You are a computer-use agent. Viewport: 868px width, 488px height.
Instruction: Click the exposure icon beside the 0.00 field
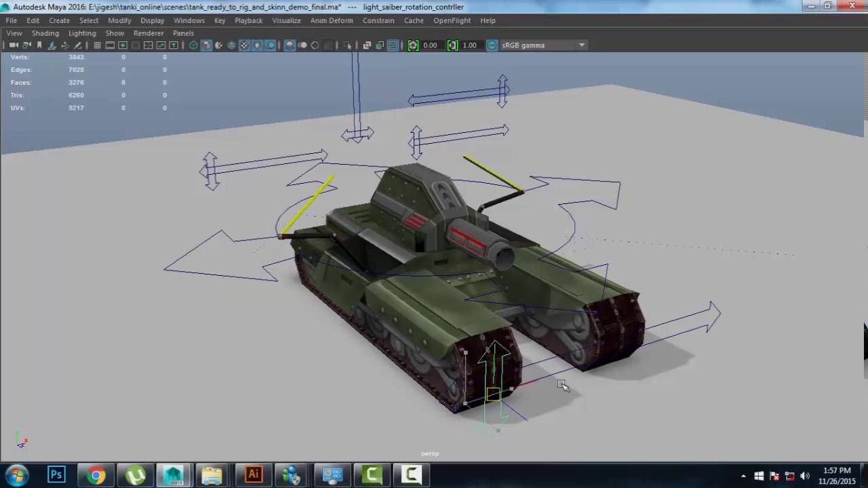413,45
